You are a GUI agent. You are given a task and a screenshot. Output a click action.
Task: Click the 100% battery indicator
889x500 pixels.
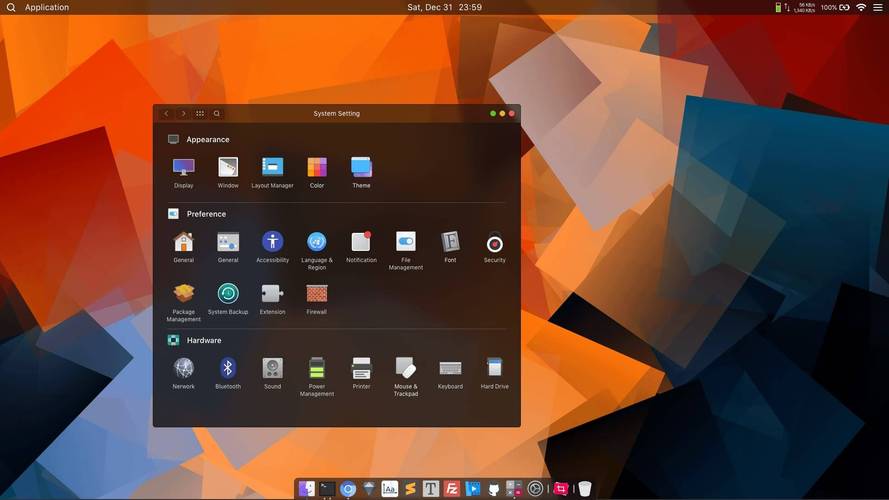point(835,7)
